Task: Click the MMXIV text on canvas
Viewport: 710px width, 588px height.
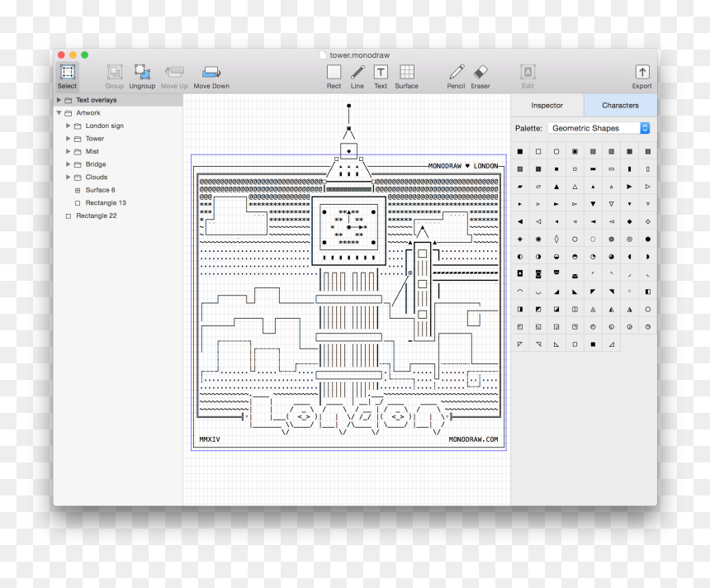Action: (x=210, y=439)
